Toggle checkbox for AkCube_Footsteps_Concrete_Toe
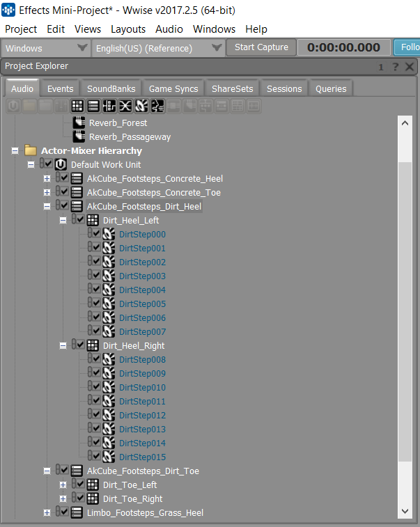 pyautogui.click(x=65, y=191)
